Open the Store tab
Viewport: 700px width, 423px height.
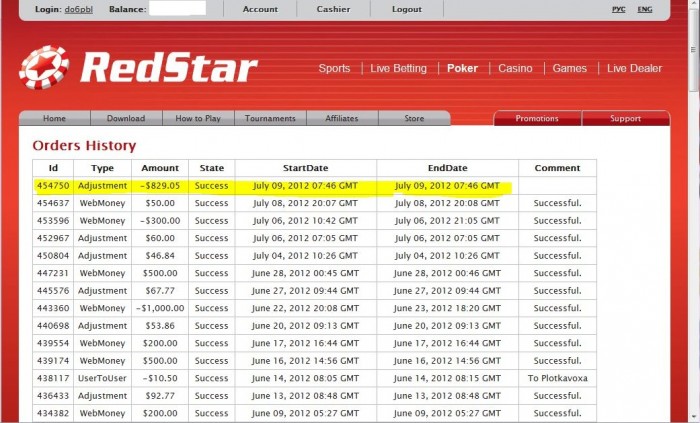pyautogui.click(x=414, y=118)
